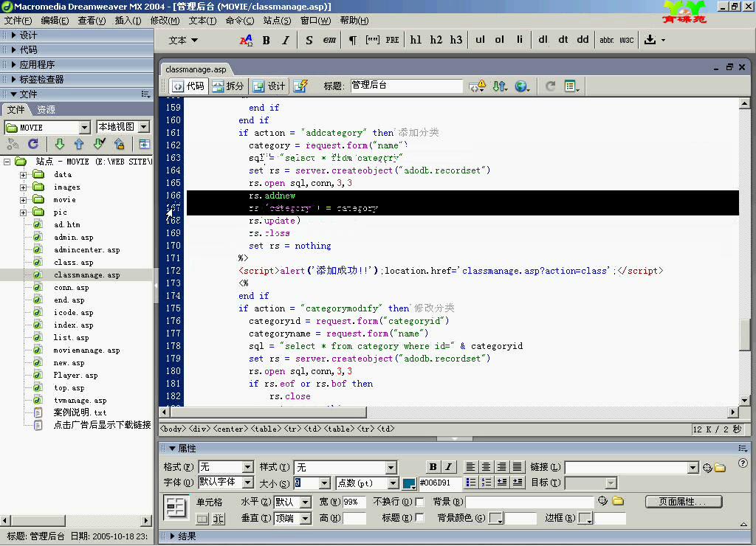
Task: Insert Heading 3 (h3) tag
Action: (x=456, y=41)
